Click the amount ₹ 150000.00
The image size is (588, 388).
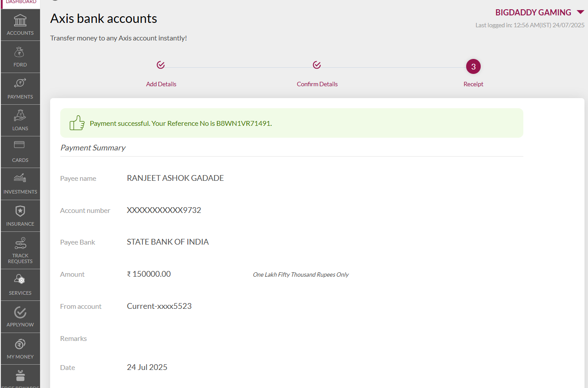pyautogui.click(x=149, y=274)
